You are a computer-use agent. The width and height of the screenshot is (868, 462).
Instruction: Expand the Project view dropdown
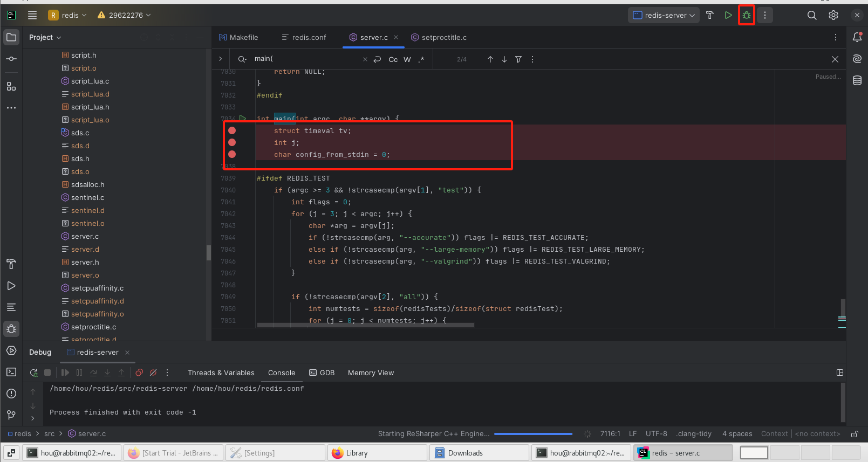(x=45, y=37)
